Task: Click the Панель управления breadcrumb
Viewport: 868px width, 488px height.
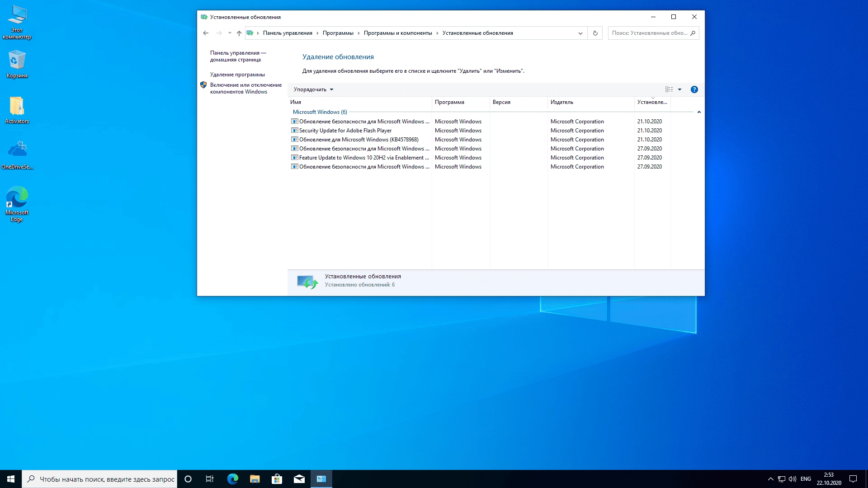Action: point(288,33)
